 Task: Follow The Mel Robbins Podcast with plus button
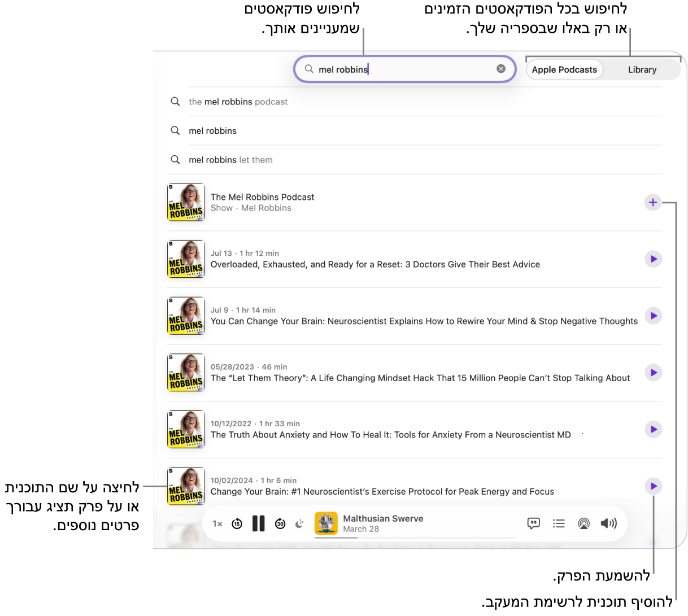pos(653,202)
